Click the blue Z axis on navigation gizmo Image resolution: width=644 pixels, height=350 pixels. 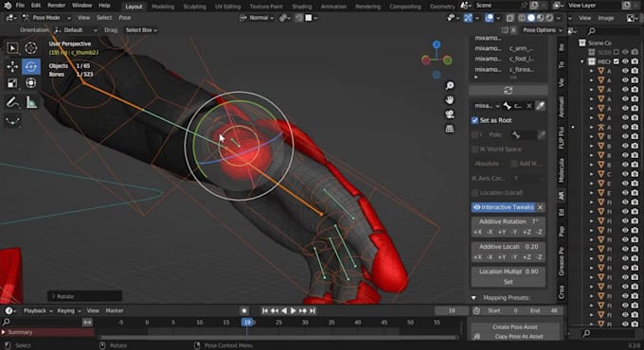tap(437, 44)
